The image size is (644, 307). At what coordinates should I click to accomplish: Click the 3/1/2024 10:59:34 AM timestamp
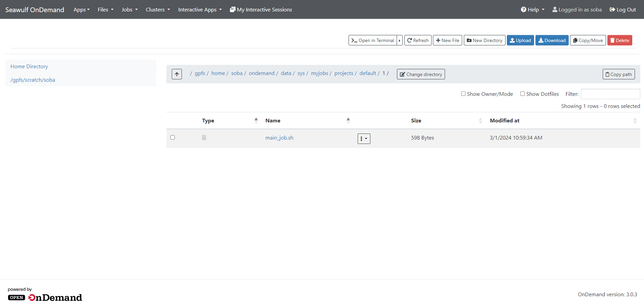coord(516,138)
